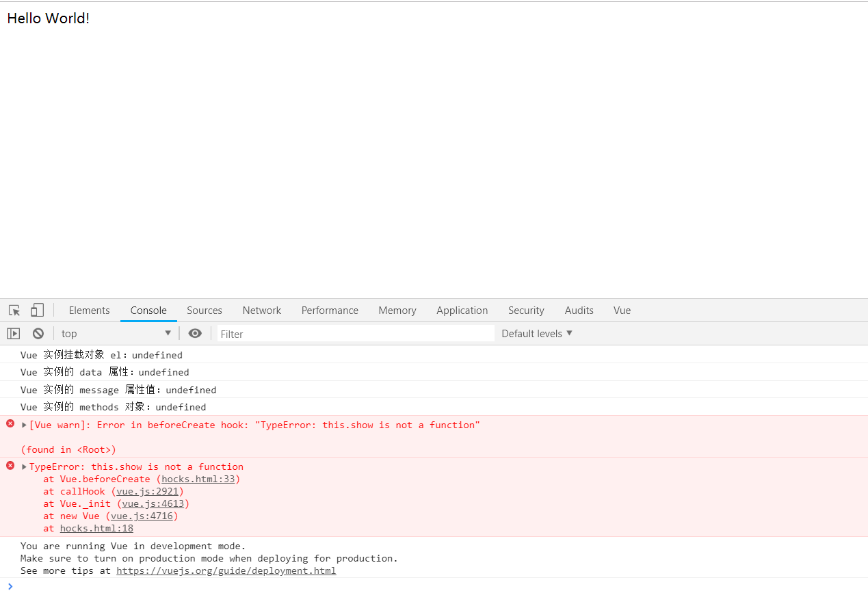
Task: Click the vue.js:4716 link
Action: (x=142, y=516)
